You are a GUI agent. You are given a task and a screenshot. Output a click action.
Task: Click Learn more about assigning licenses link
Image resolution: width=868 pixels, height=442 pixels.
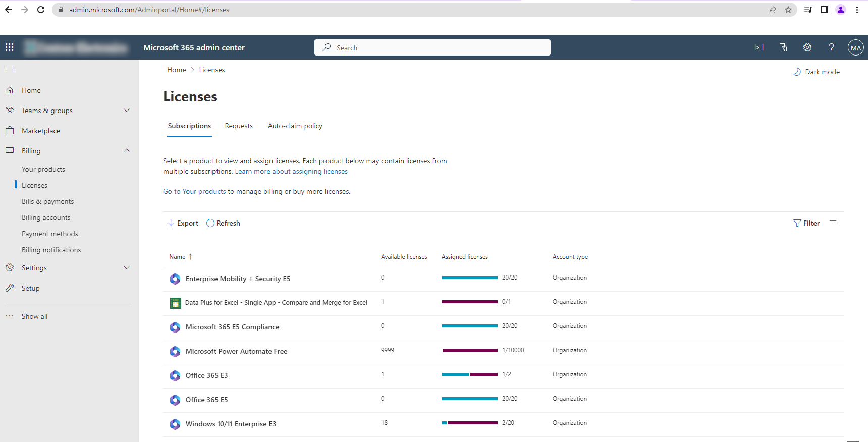click(291, 172)
